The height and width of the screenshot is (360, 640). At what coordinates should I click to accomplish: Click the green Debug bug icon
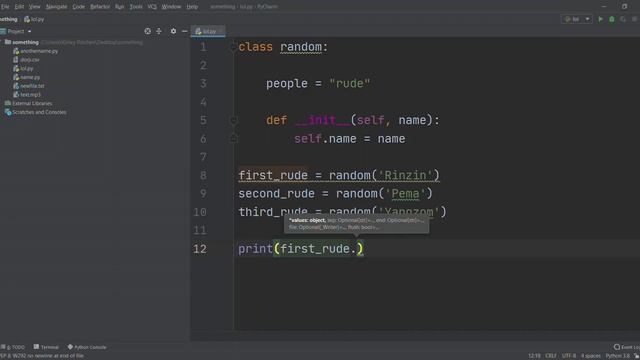pyautogui.click(x=612, y=19)
